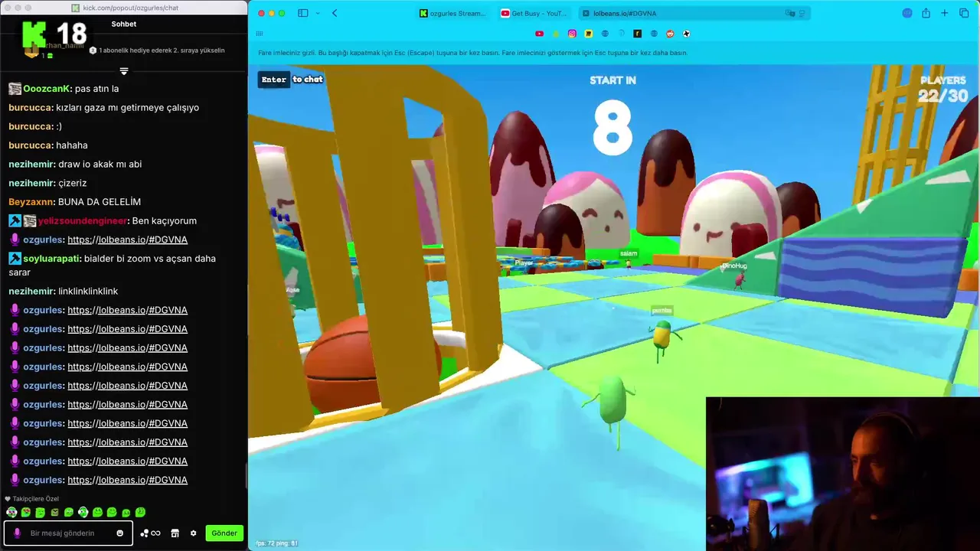The image size is (980, 551).
Task: Show the tab overview icon
Action: click(964, 13)
